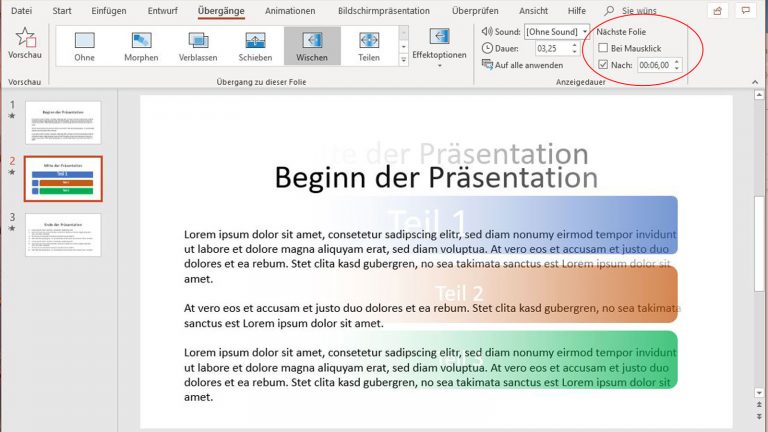Click the share icon at top right
The image size is (768, 432).
pos(717,11)
